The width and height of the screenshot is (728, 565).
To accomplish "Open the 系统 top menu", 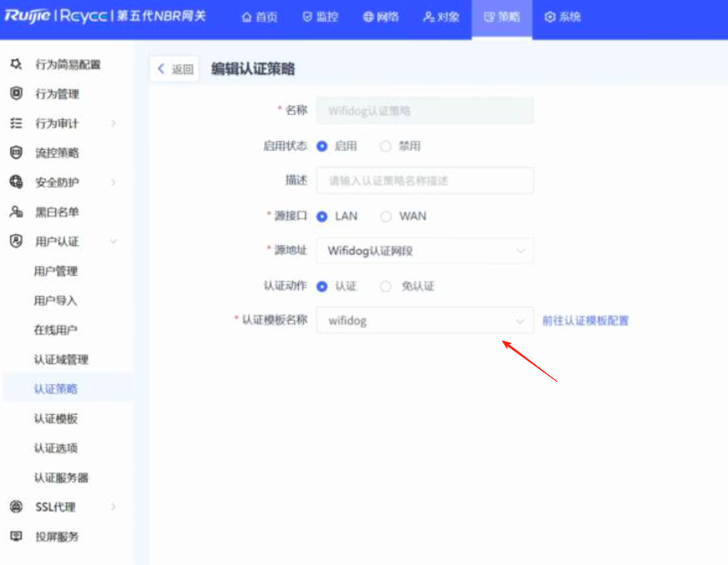I will point(562,17).
